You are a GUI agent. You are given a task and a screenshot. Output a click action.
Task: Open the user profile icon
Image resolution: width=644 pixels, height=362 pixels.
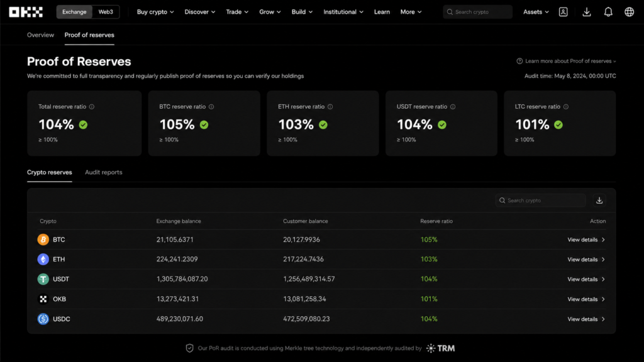pos(563,12)
